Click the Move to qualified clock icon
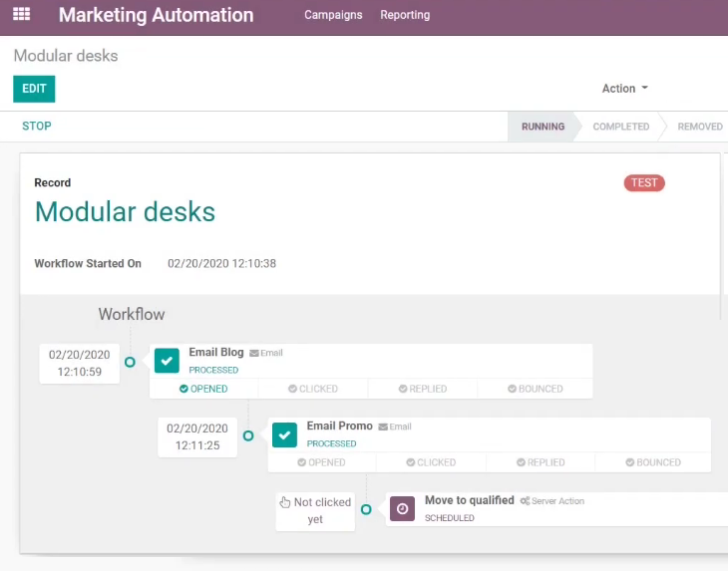 point(402,509)
